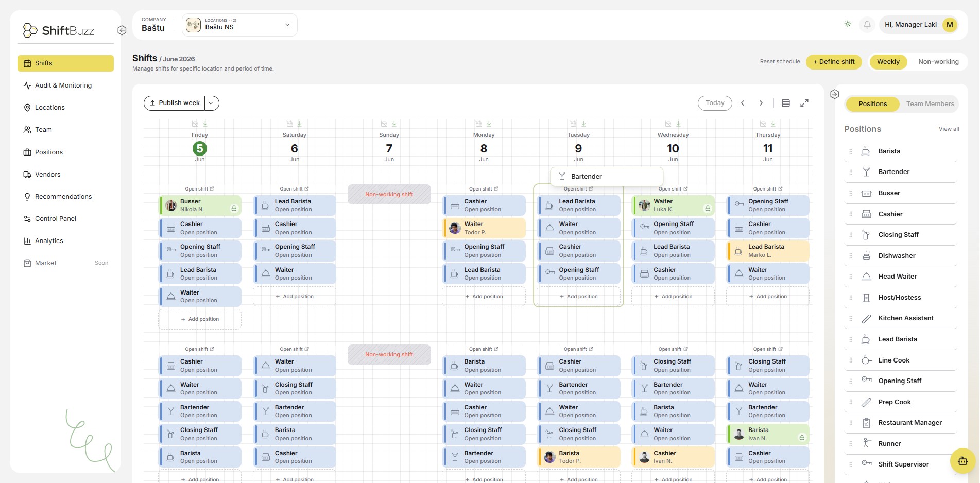The image size is (980, 483).
Task: Open the Locations menu item
Action: (x=65, y=108)
